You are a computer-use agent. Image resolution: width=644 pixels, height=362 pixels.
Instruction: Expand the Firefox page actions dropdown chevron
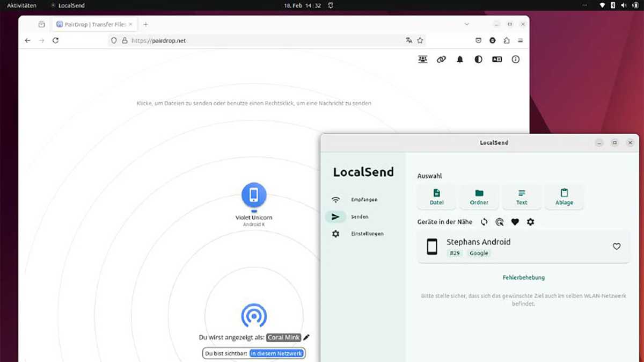coord(466,24)
